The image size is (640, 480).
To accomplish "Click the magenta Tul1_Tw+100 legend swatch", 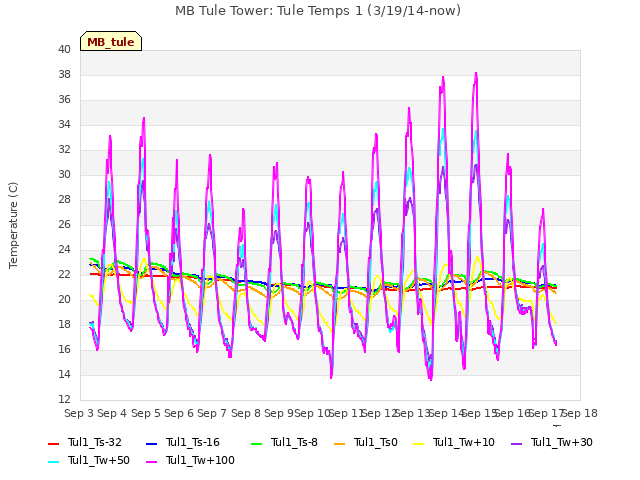I will click(151, 461).
